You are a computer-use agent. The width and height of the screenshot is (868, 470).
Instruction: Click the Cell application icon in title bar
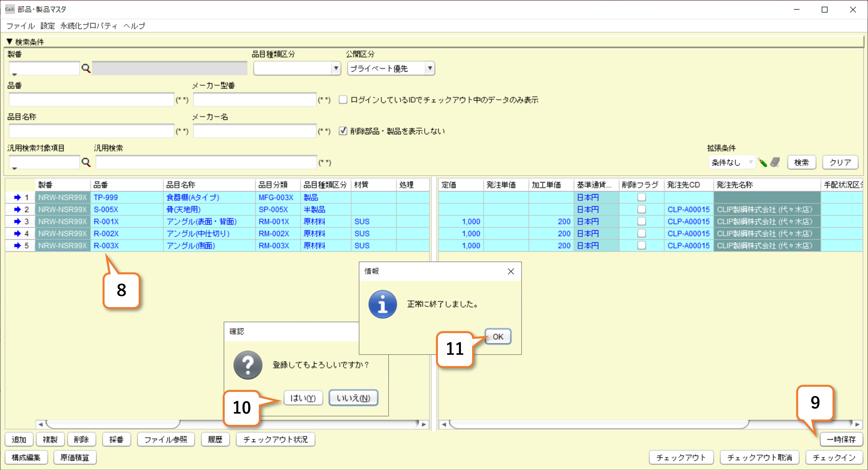10,9
